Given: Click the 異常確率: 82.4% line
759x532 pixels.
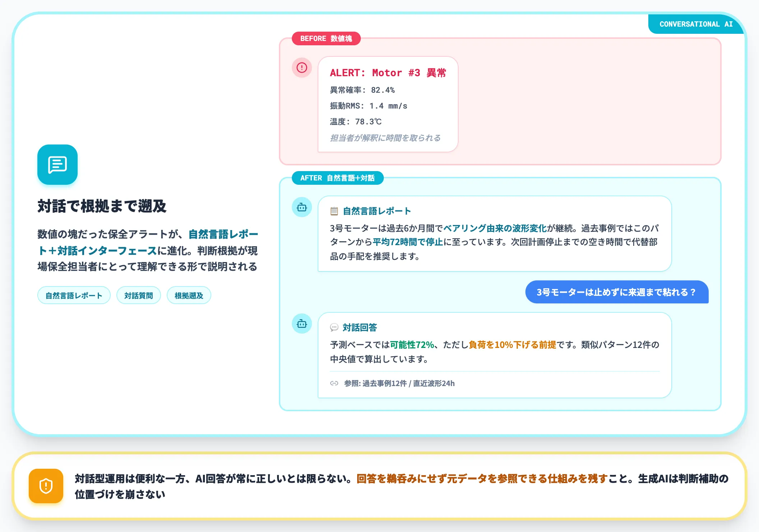Looking at the screenshot, I should click(362, 90).
